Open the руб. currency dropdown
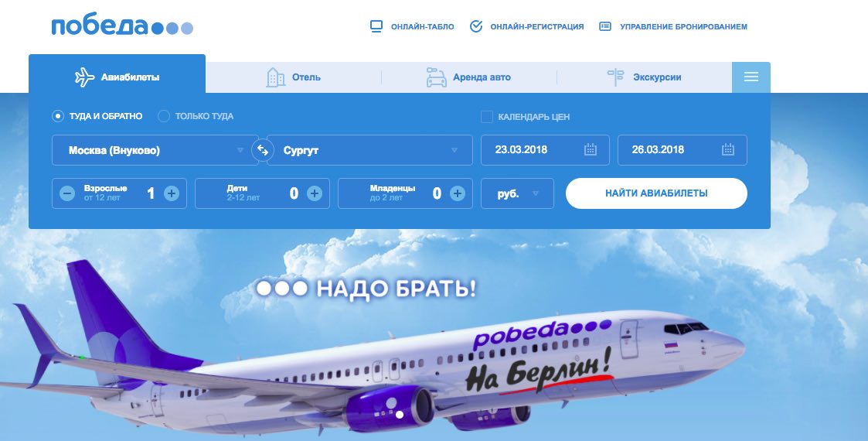 [x=517, y=193]
